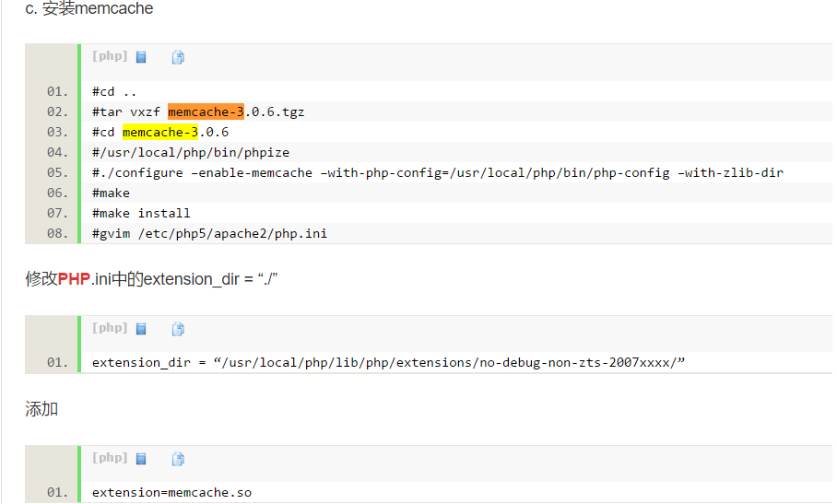Viewport: 837px width, 504px height.
Task: Click line number 08. in first block
Action: point(58,234)
